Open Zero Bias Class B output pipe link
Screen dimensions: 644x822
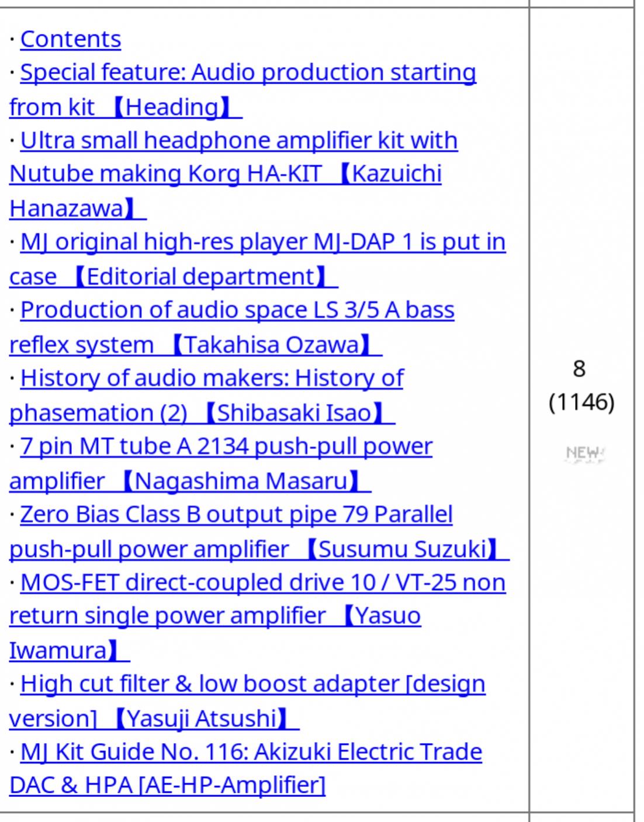click(x=237, y=515)
